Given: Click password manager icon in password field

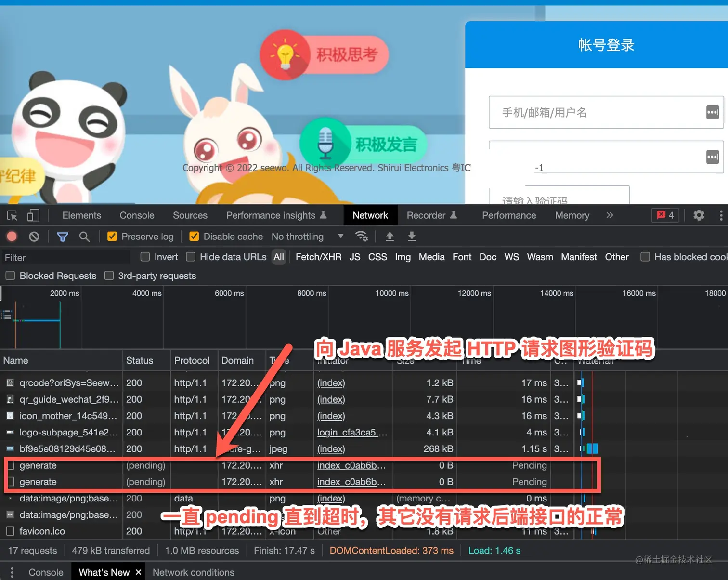Looking at the screenshot, I should 713,157.
